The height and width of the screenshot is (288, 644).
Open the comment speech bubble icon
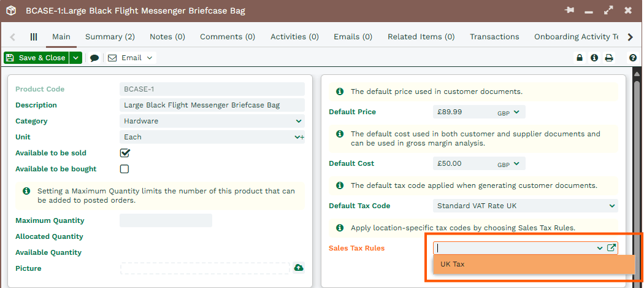[x=94, y=58]
